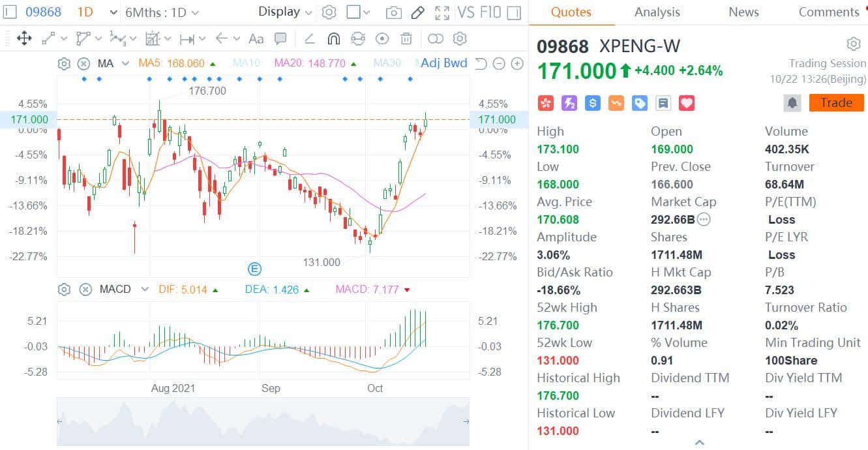Open the drawing tools trend line icon
The height and width of the screenshot is (450, 868).
pos(46,38)
